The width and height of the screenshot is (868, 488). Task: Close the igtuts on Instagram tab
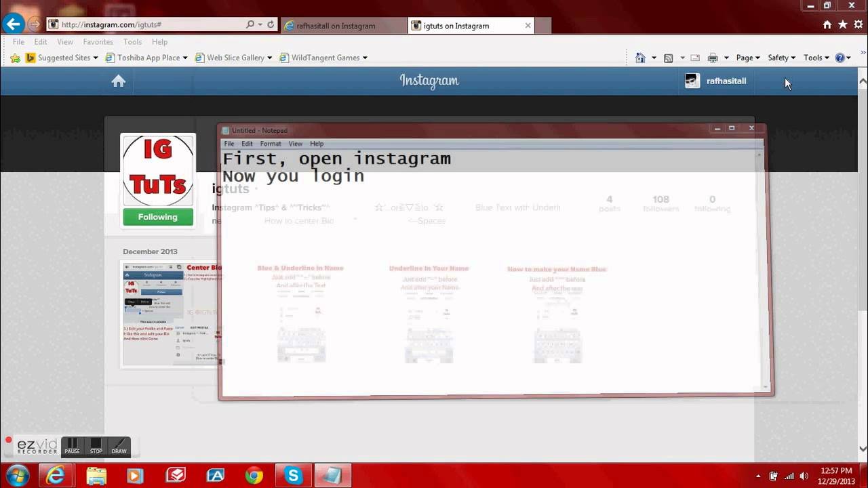coord(528,26)
